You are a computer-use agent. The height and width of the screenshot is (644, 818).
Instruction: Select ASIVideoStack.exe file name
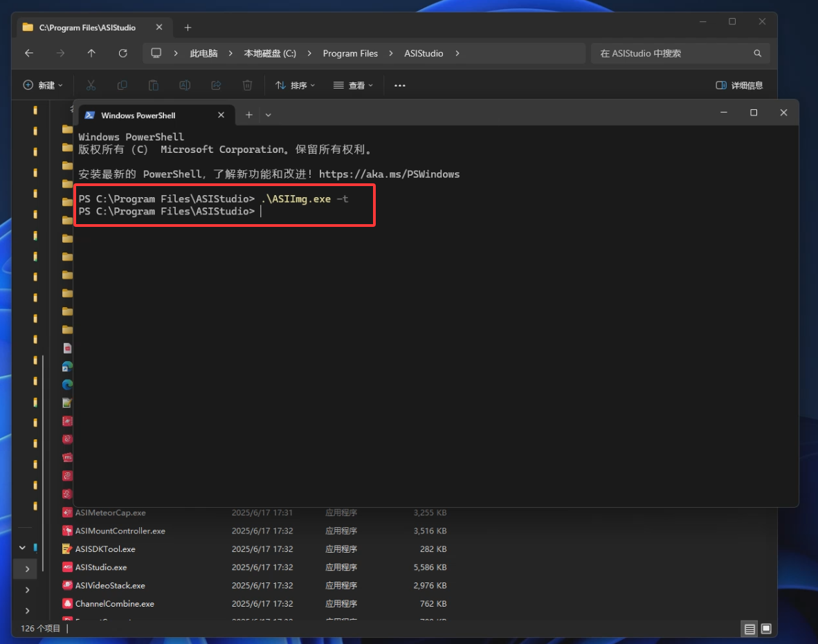coord(110,586)
